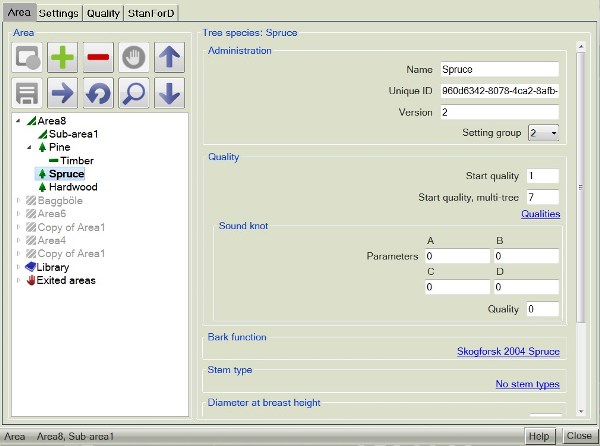Expand the Exited areas node
The width and height of the screenshot is (600, 446).
[x=19, y=280]
